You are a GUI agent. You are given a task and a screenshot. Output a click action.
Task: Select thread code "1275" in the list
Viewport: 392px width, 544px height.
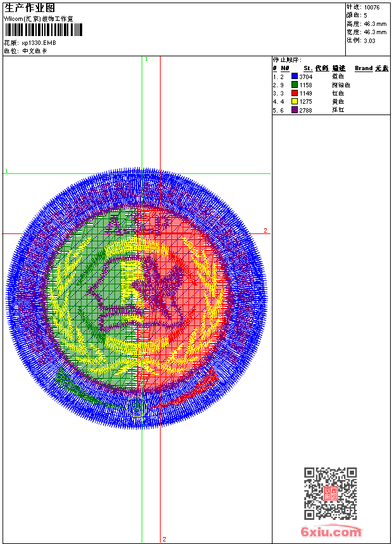[305, 102]
